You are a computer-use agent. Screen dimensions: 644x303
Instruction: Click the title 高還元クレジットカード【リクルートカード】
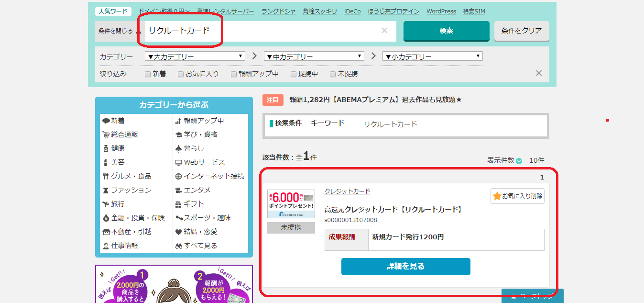pyautogui.click(x=393, y=210)
